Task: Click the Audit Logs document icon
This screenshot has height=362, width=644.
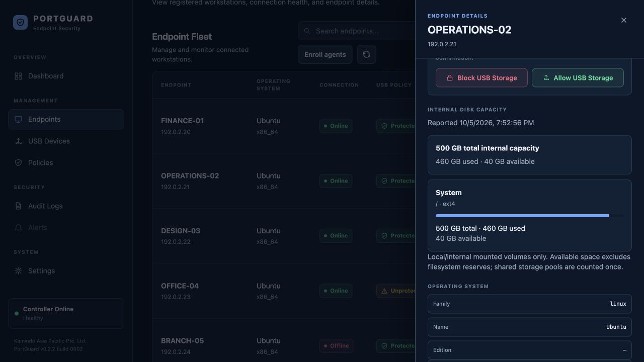Action: pyautogui.click(x=18, y=206)
